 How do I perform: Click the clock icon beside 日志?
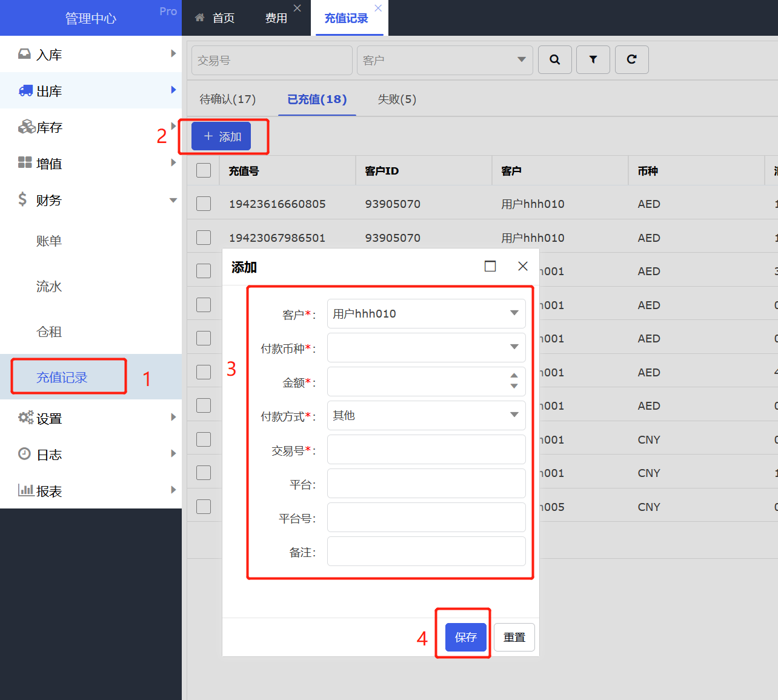24,453
